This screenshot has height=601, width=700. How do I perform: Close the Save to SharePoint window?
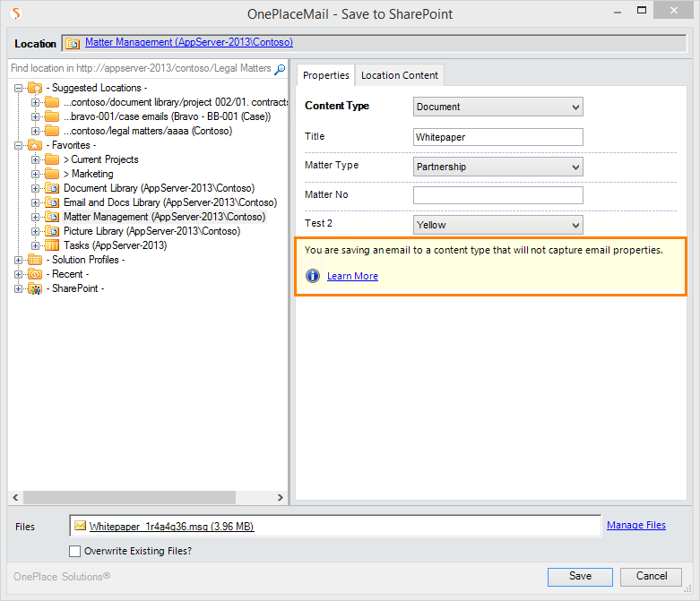[673, 10]
